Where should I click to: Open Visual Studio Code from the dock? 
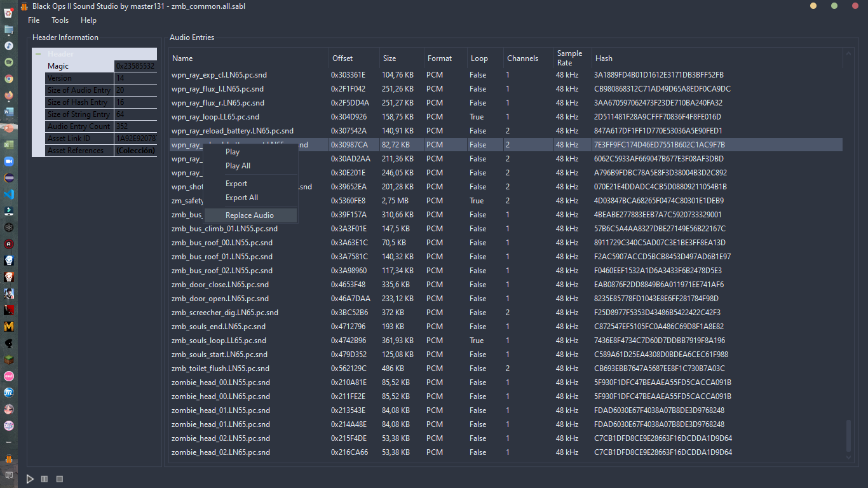pos(9,194)
